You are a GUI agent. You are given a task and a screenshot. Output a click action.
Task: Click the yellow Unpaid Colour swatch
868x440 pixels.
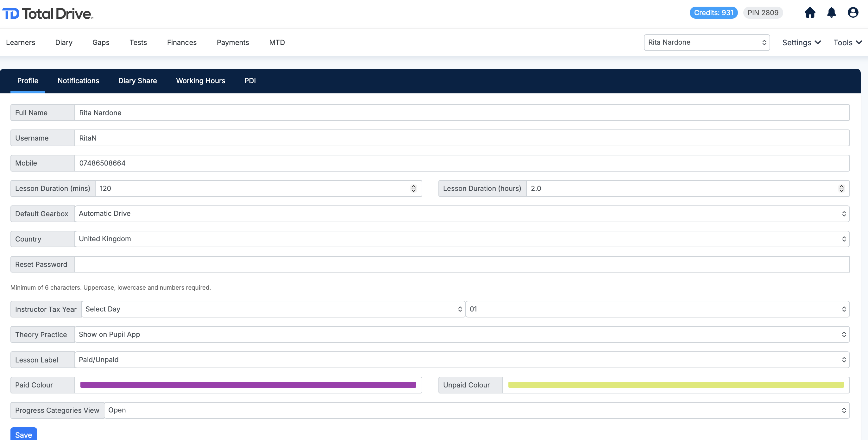[x=676, y=385]
